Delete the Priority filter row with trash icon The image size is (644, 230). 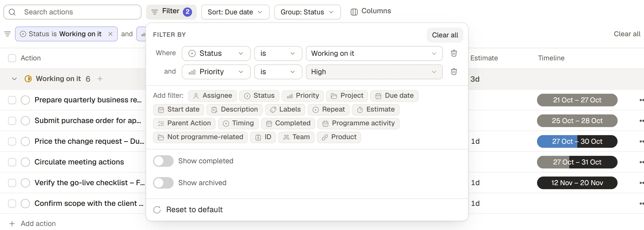pyautogui.click(x=454, y=72)
